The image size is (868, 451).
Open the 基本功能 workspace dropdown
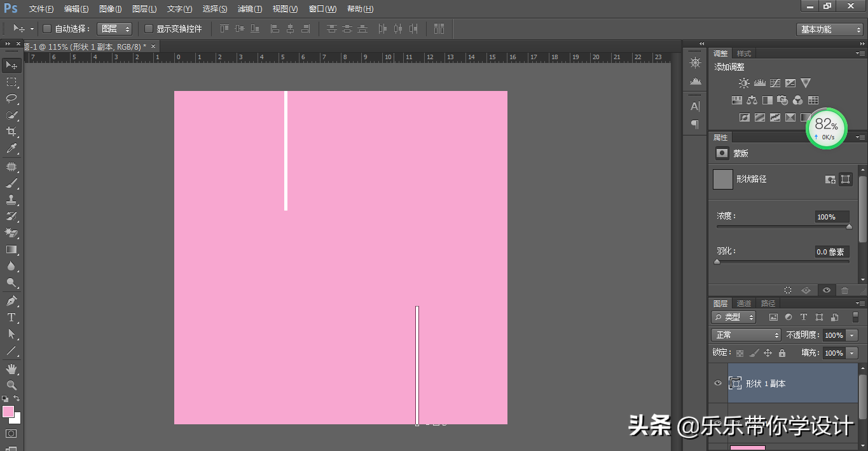click(x=829, y=29)
